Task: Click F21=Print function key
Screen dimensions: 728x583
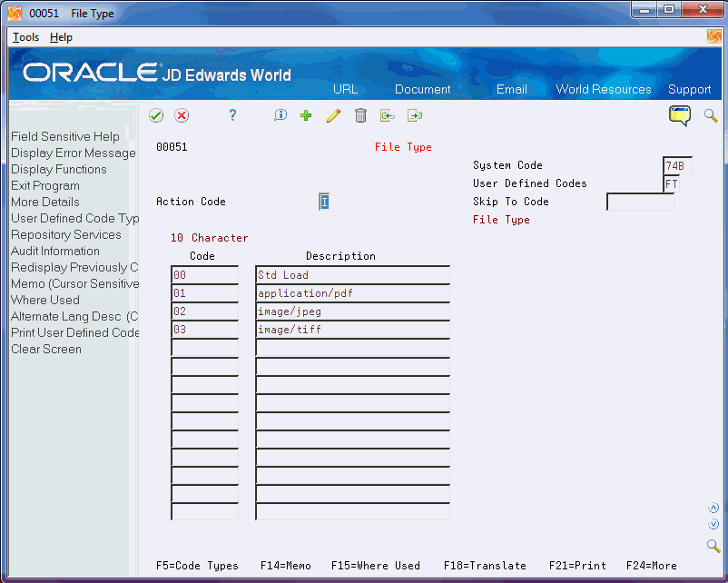Action: (577, 566)
